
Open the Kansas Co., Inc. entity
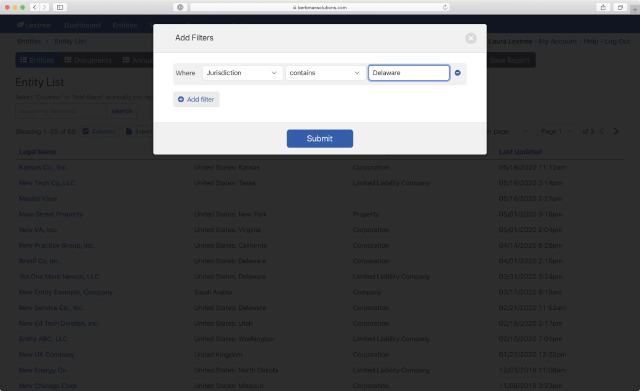(x=43, y=167)
